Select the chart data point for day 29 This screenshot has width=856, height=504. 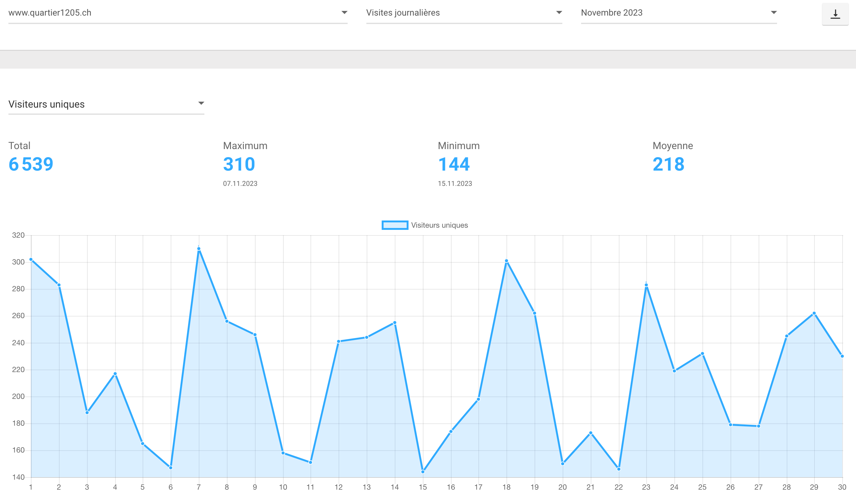pos(814,313)
